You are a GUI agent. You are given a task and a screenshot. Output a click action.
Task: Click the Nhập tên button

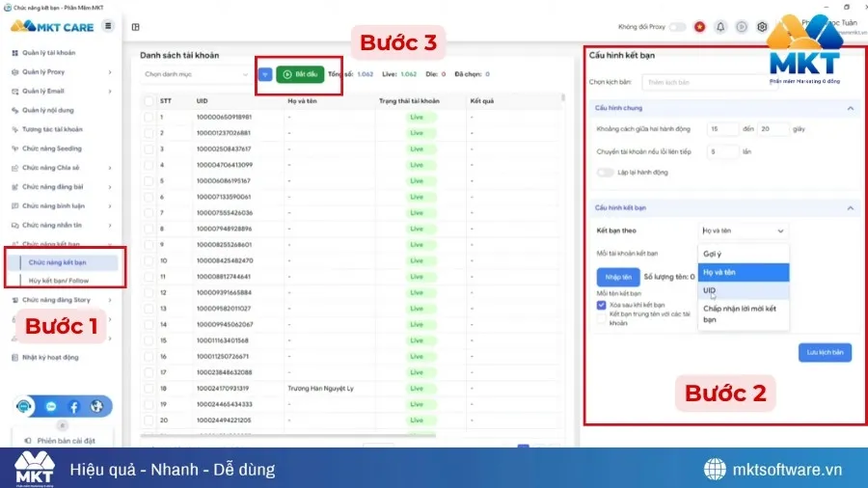click(x=618, y=277)
